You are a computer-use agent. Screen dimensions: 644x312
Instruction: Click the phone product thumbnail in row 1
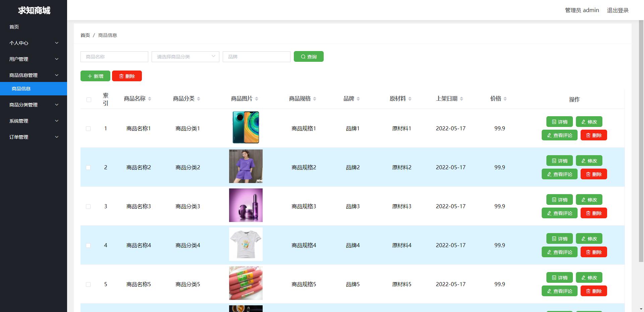(x=246, y=127)
